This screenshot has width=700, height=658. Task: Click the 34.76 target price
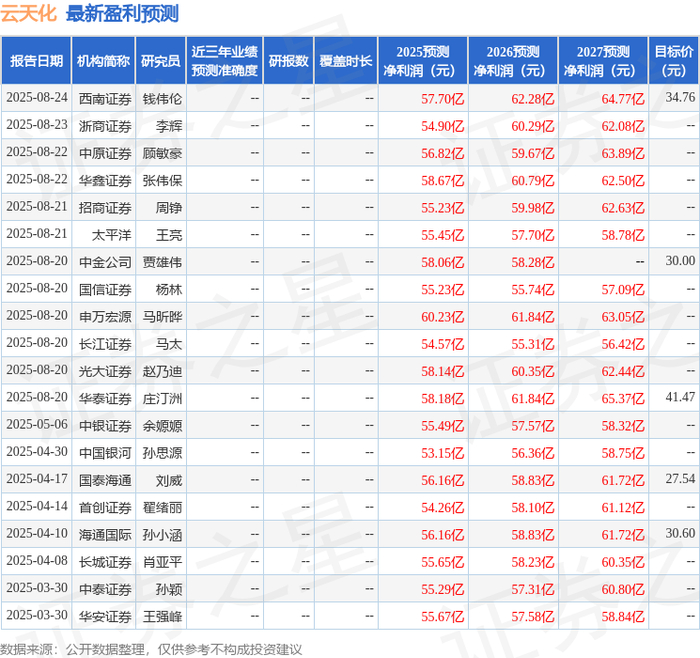point(680,97)
